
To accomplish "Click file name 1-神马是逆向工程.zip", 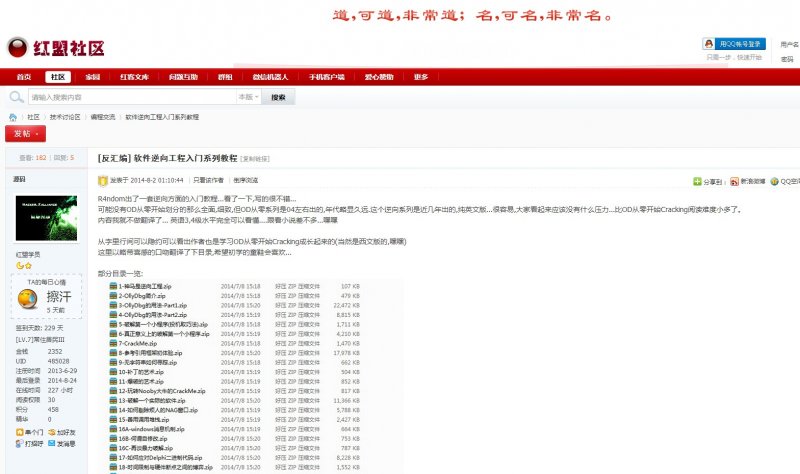I will pos(145,286).
